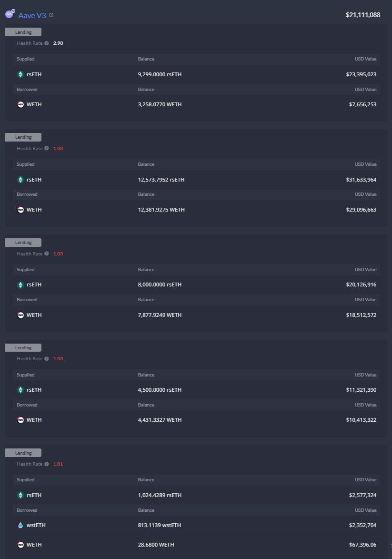Open the Aave V3 protocol name link
Screen dimensions: 392x559
pos(32,15)
